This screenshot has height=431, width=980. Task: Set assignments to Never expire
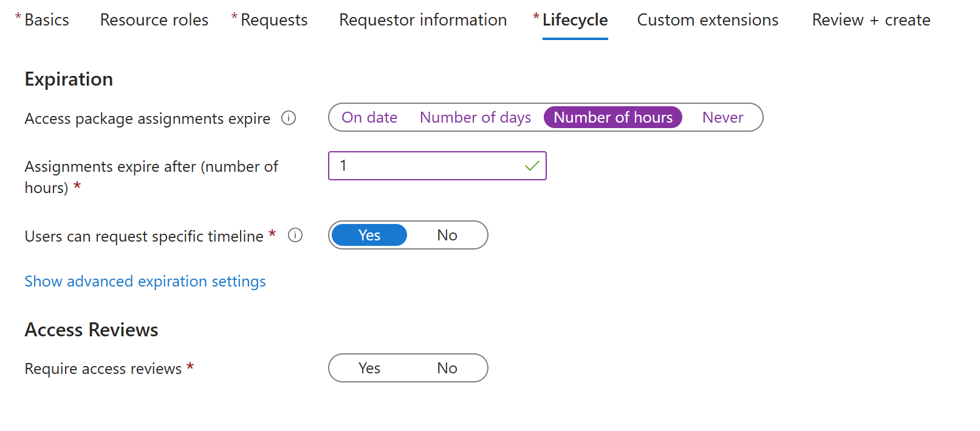(x=722, y=117)
